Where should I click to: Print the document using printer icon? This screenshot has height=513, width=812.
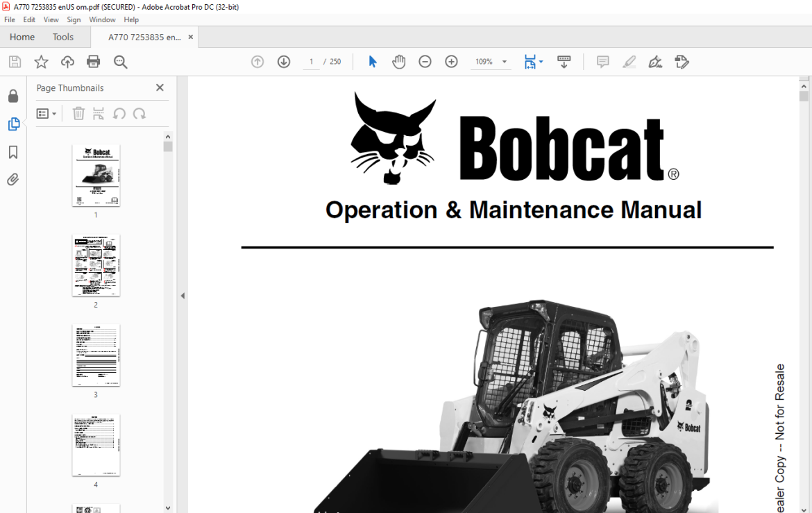(93, 62)
